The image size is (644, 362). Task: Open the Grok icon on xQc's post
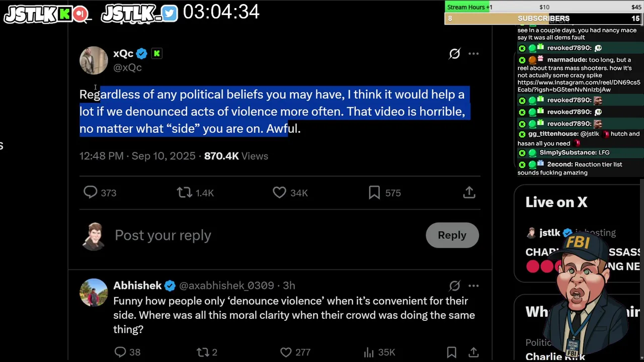pyautogui.click(x=454, y=53)
